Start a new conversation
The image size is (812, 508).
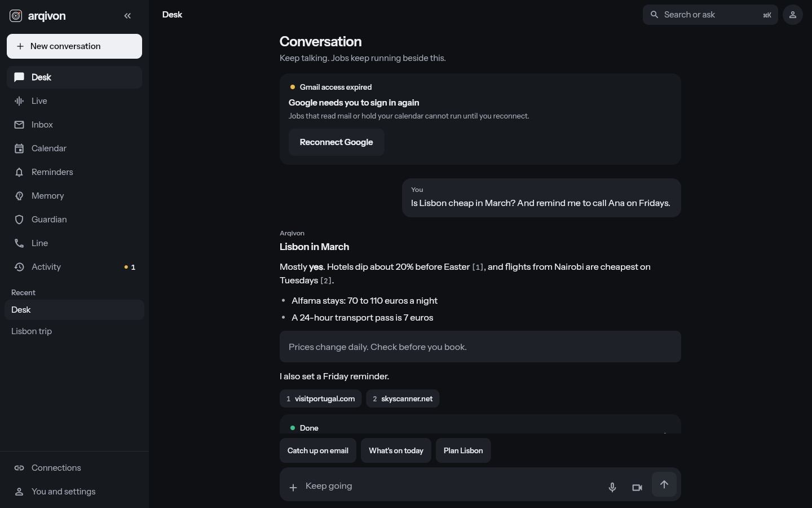74,46
